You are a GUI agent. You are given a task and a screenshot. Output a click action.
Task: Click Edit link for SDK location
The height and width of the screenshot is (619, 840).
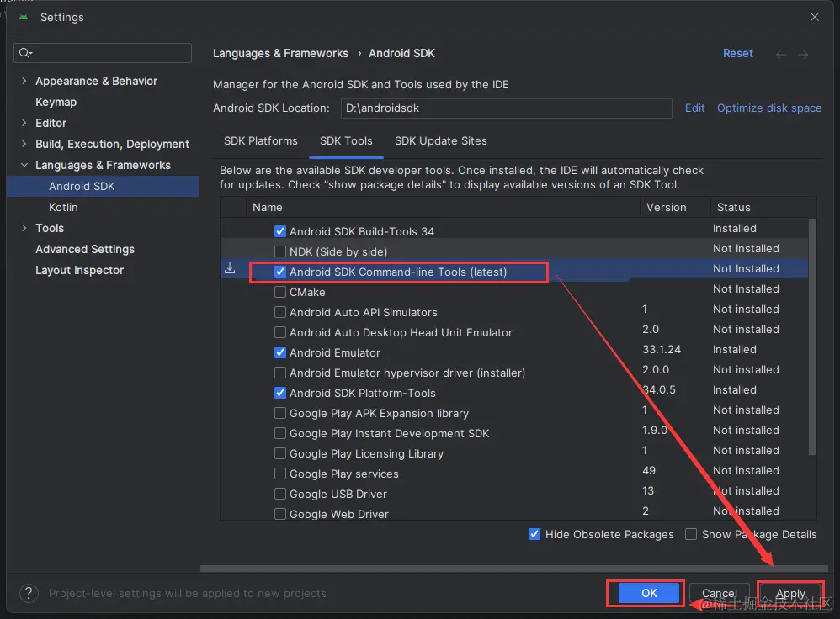pos(695,108)
